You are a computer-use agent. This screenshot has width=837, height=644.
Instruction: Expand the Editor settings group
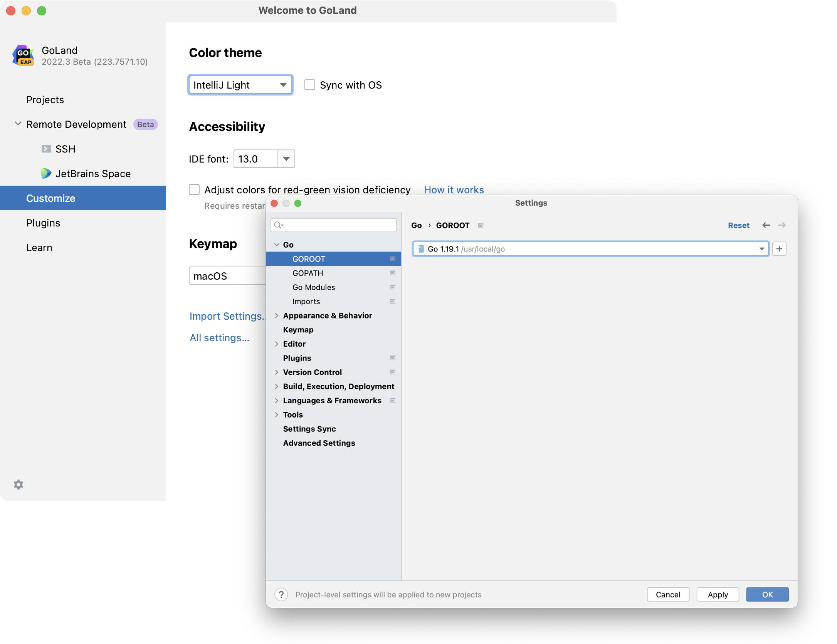click(x=277, y=344)
